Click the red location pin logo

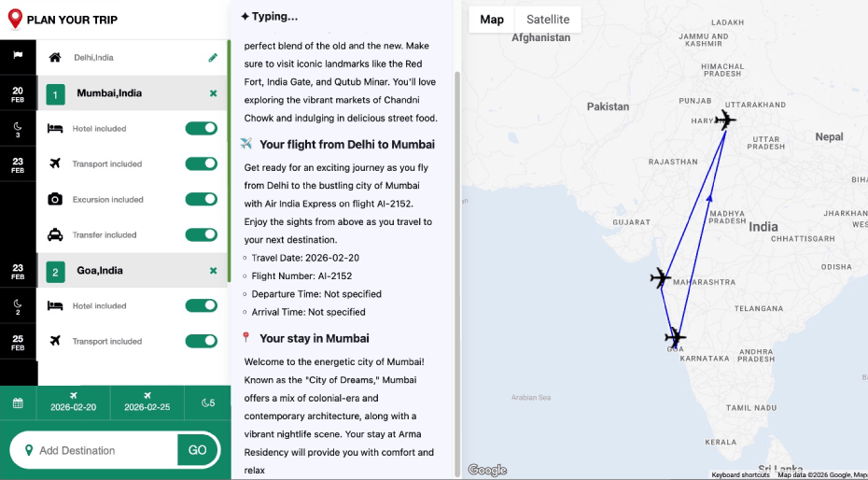[x=15, y=19]
